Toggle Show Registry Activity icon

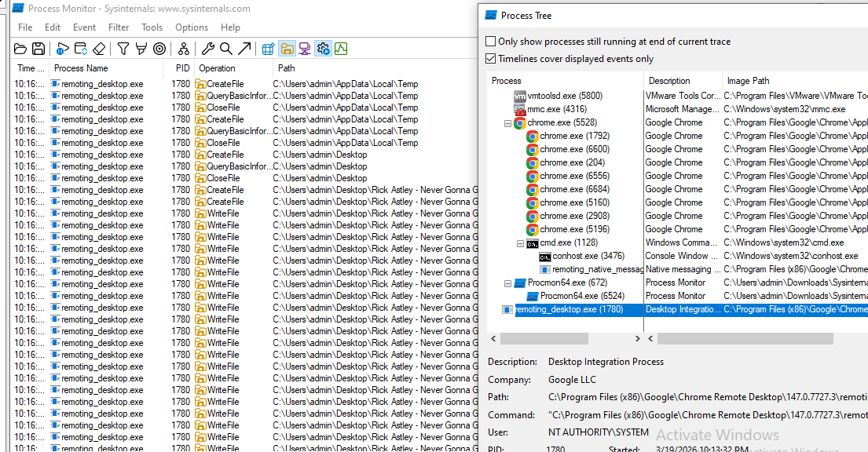268,49
